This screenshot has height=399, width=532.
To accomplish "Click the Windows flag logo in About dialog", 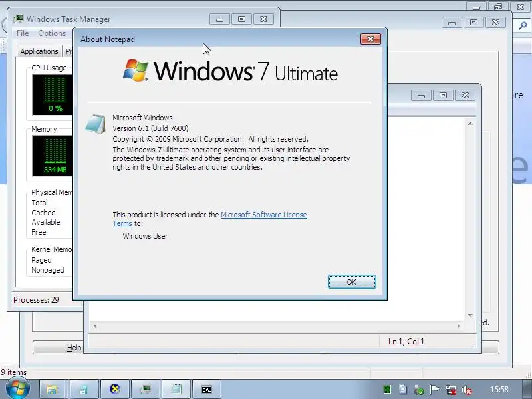I will (x=136, y=70).
